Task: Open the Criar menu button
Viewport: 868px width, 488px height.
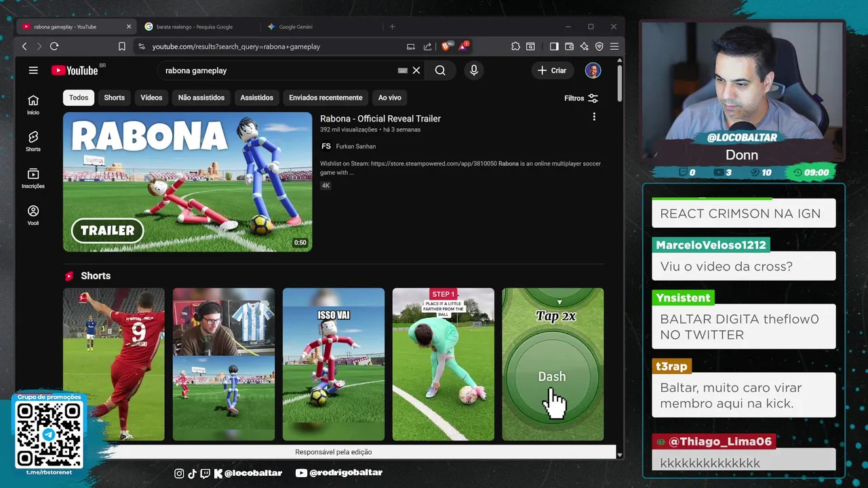Action: 553,70
